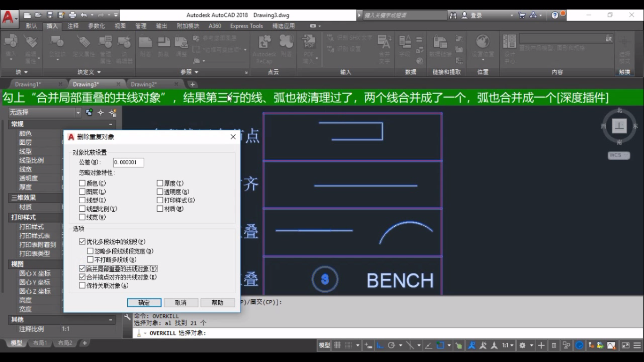Click the Open file quick-access icon
644x362 pixels.
[x=38, y=15]
